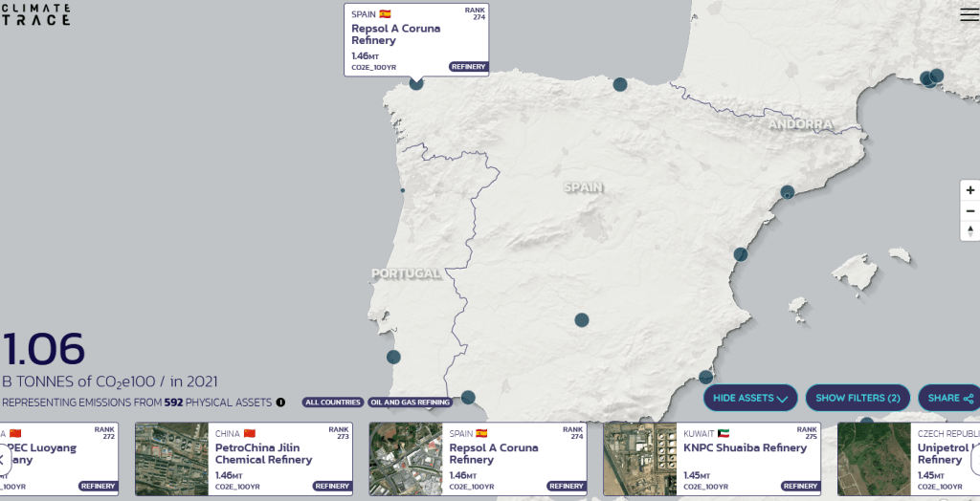Zoom out on the map
The width and height of the screenshot is (980, 501).
pyautogui.click(x=969, y=210)
